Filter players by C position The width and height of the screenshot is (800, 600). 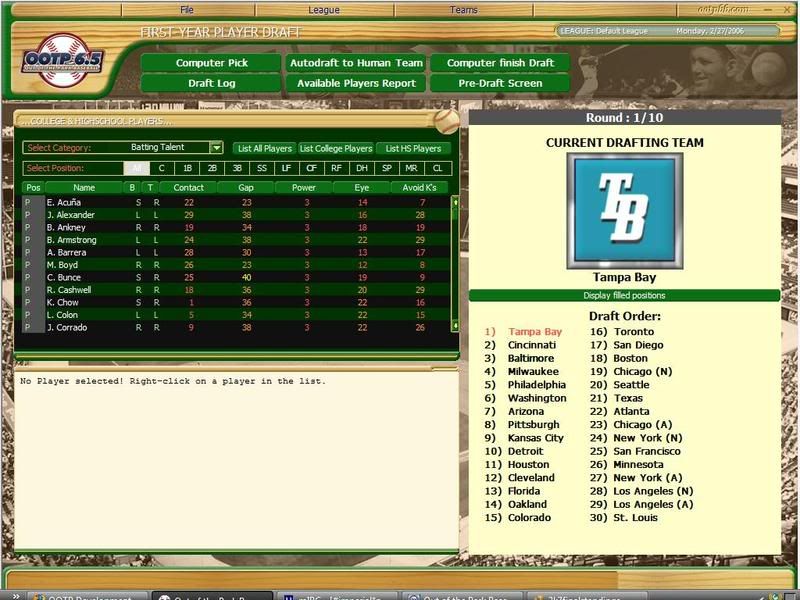[162, 168]
